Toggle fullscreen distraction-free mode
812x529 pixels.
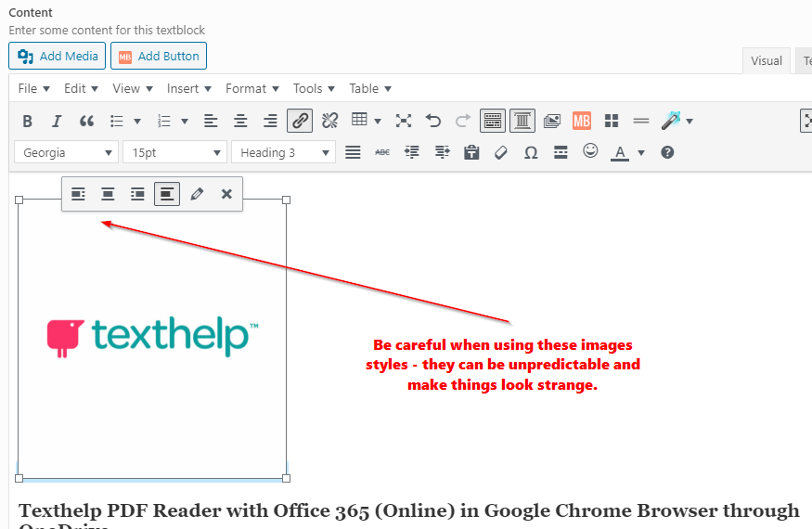pos(404,122)
